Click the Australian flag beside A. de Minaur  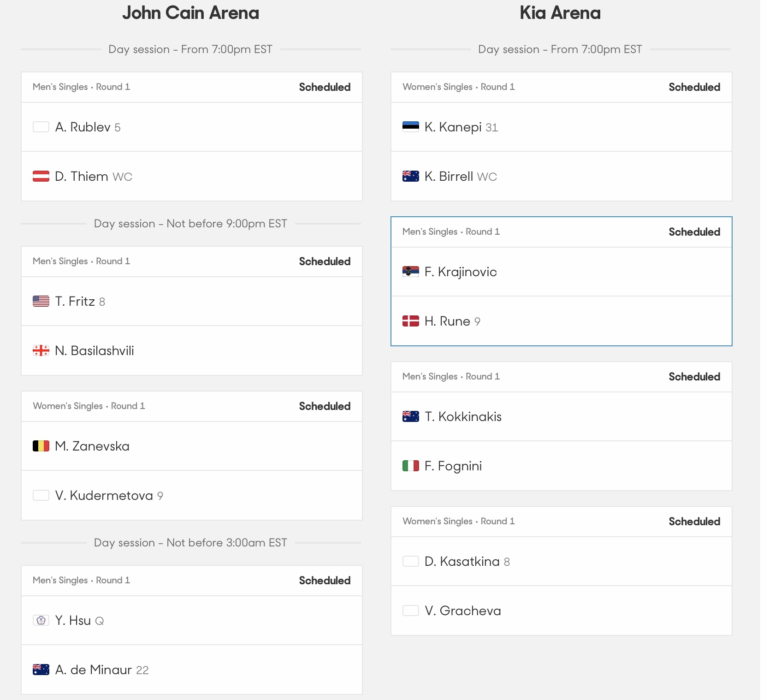(x=41, y=670)
